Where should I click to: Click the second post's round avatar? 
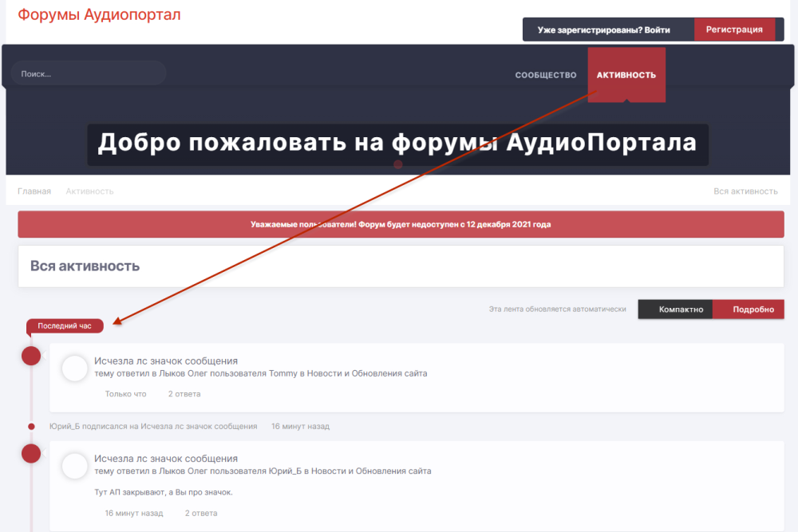75,466
